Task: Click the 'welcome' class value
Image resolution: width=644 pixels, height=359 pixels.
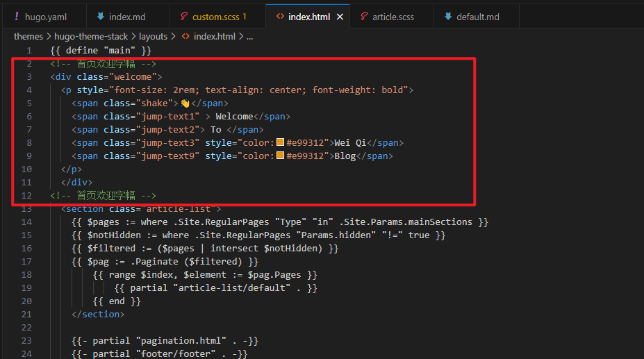Action: click(133, 77)
